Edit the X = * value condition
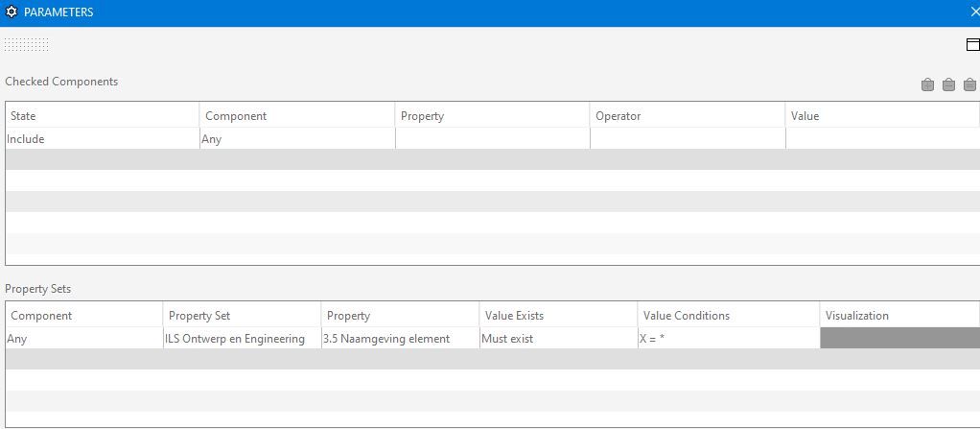 (729, 339)
